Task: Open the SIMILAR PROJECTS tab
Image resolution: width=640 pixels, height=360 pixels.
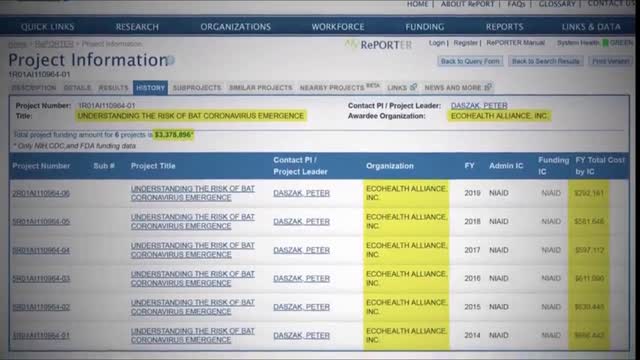Action: pos(260,88)
